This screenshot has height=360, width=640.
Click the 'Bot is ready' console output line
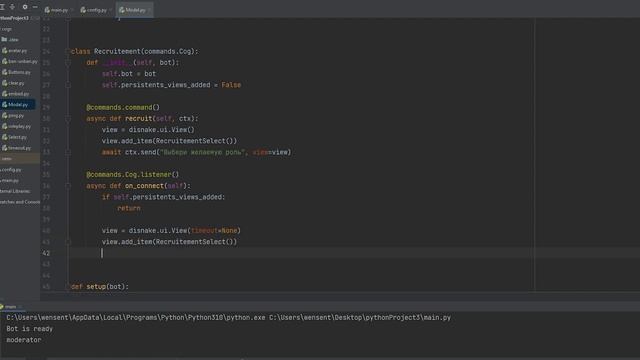pos(29,329)
